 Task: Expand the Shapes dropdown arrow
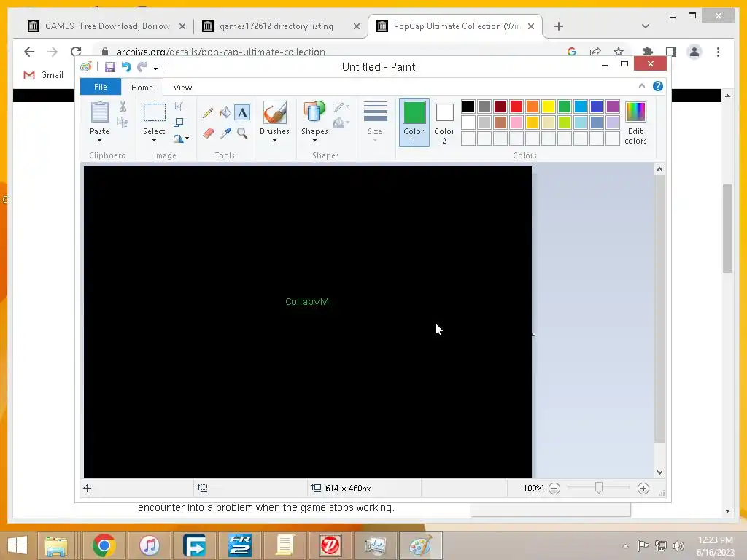pyautogui.click(x=314, y=141)
